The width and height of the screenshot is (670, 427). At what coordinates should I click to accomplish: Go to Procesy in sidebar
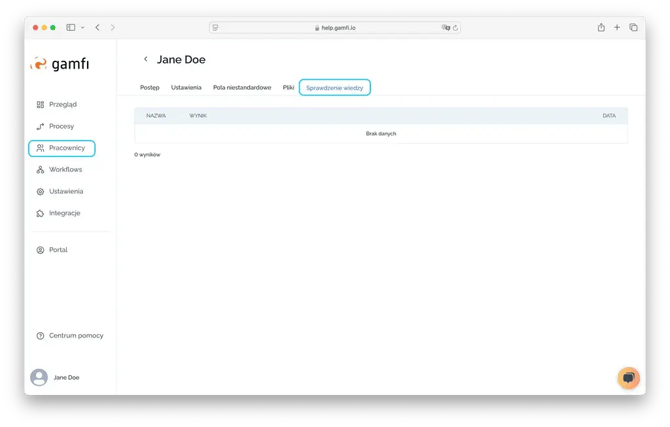point(61,126)
